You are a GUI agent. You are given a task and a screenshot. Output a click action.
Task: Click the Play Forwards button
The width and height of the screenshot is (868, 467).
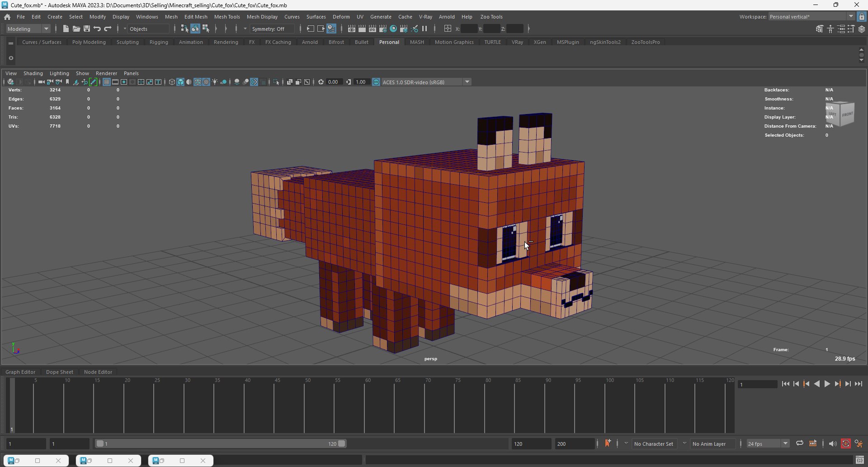tap(827, 384)
